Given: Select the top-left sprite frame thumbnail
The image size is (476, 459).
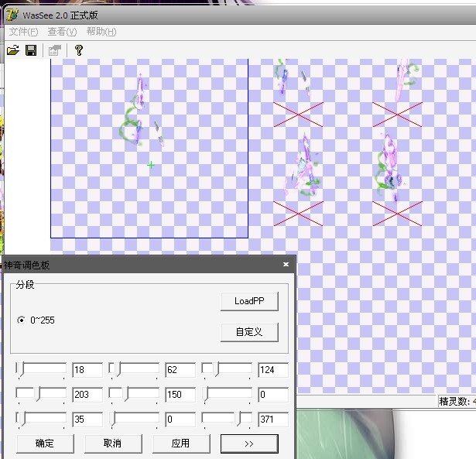Looking at the screenshot, I should (298, 93).
